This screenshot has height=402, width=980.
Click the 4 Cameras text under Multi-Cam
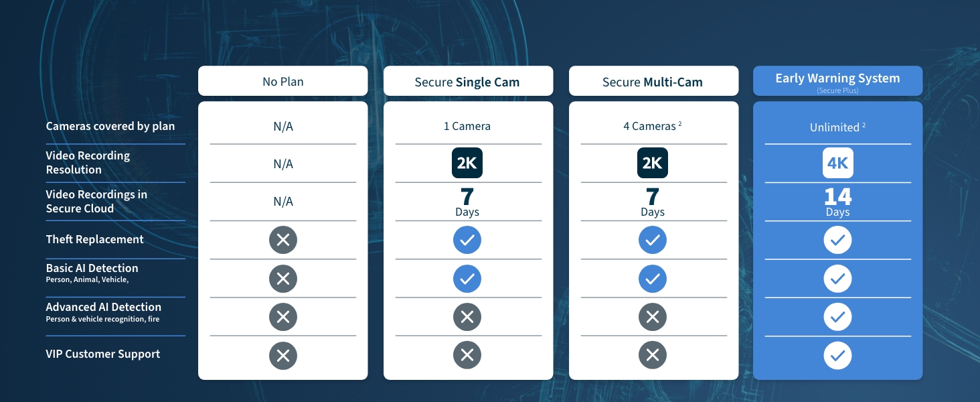pyautogui.click(x=649, y=126)
